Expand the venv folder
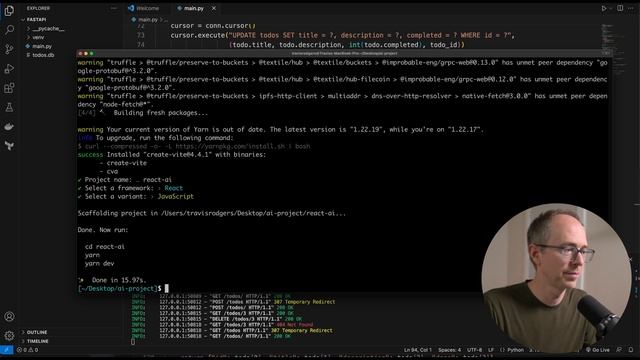640x360 pixels. (x=38, y=37)
